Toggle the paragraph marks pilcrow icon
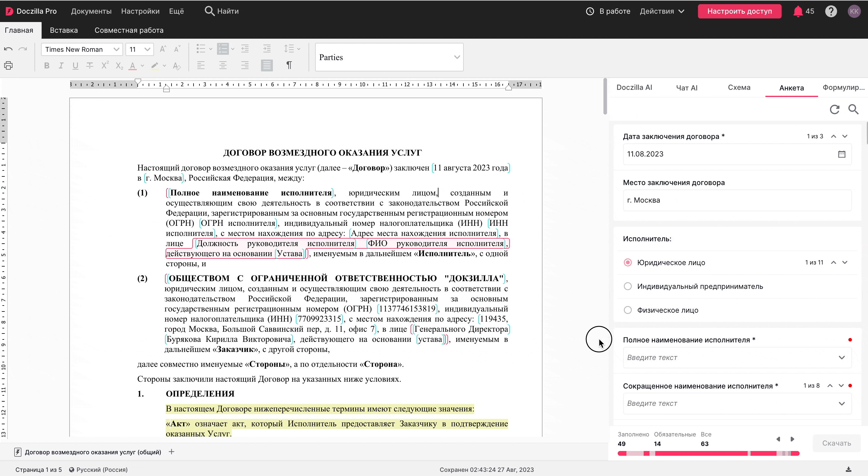This screenshot has height=476, width=868. click(x=289, y=65)
